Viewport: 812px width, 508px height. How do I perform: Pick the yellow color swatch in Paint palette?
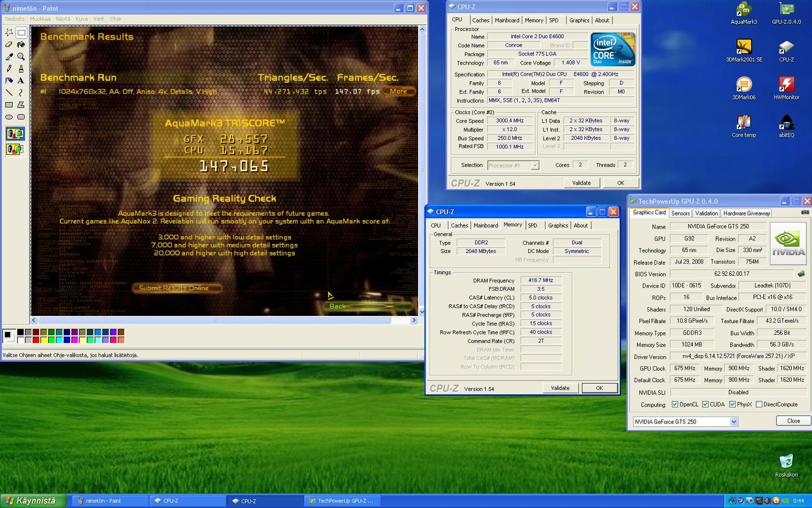[44, 340]
